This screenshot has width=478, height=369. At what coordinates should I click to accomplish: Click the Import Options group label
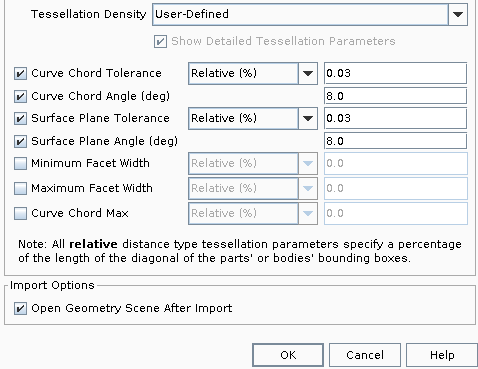(52, 285)
